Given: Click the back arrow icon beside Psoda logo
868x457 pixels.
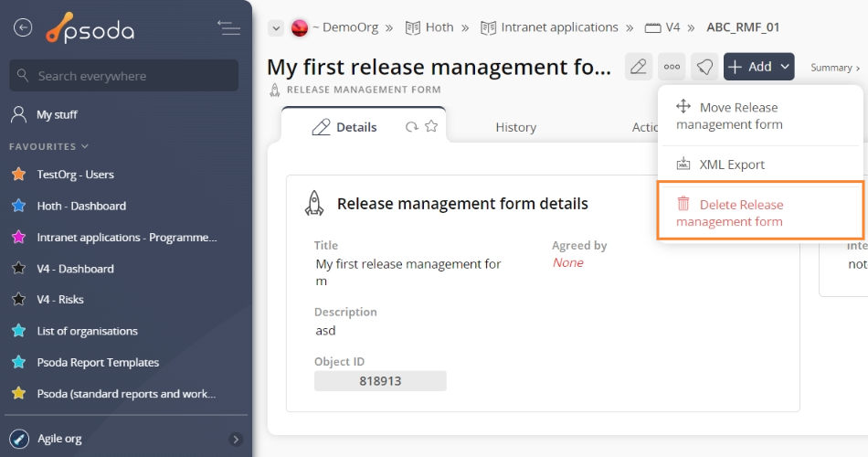Looking at the screenshot, I should 23,28.
